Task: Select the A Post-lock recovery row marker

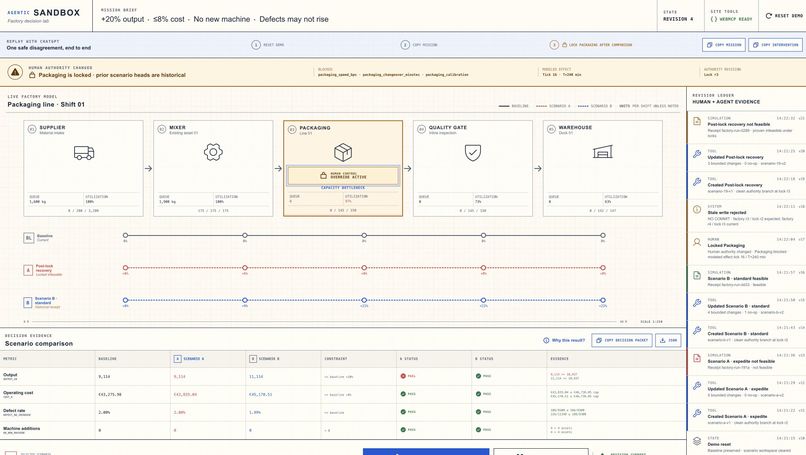Action: click(29, 270)
